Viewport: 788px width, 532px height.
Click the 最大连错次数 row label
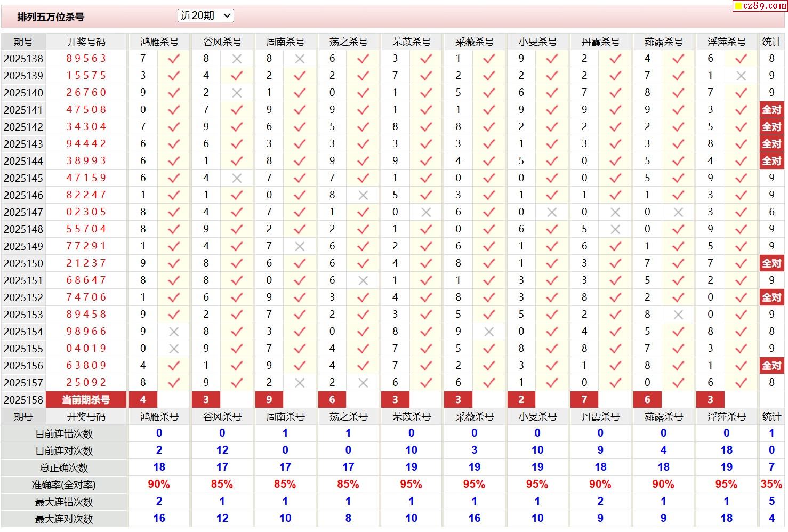[64, 502]
